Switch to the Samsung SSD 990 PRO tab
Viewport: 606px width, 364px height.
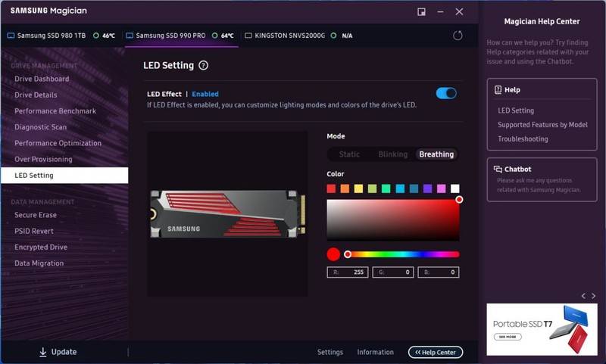pos(181,36)
